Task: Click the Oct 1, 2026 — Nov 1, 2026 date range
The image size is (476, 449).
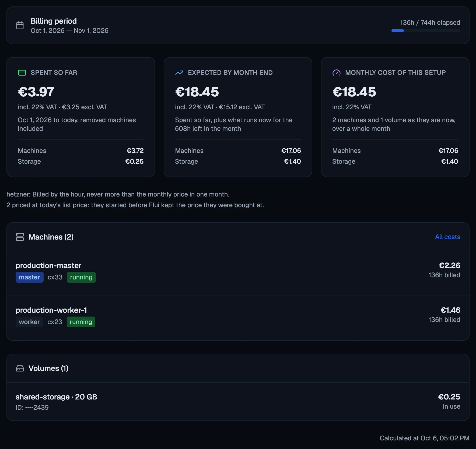Action: pos(69,31)
